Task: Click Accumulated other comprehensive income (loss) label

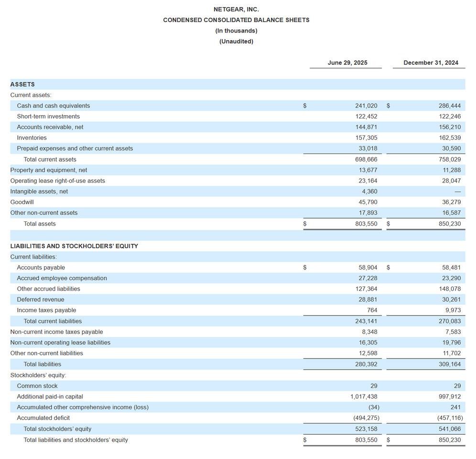Action: [x=83, y=407]
